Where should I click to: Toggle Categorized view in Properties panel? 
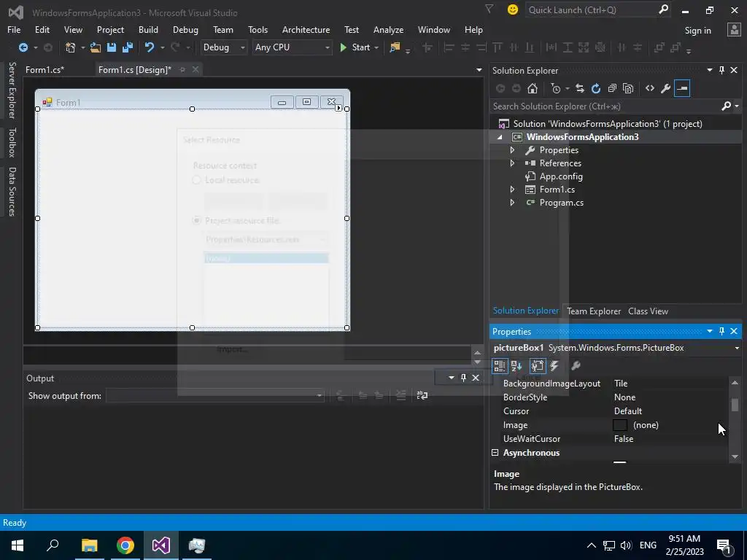[x=499, y=366]
